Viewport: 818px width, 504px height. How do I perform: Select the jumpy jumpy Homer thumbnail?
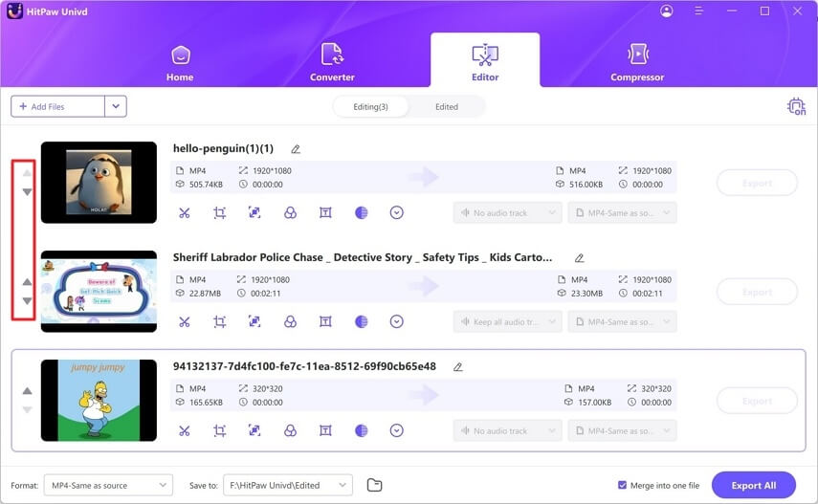coord(99,400)
